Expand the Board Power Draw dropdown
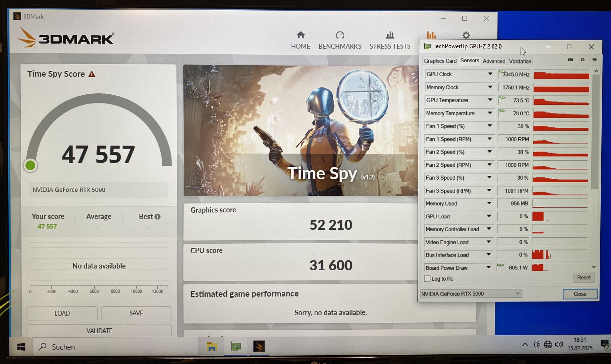The image size is (611, 364). 489,267
